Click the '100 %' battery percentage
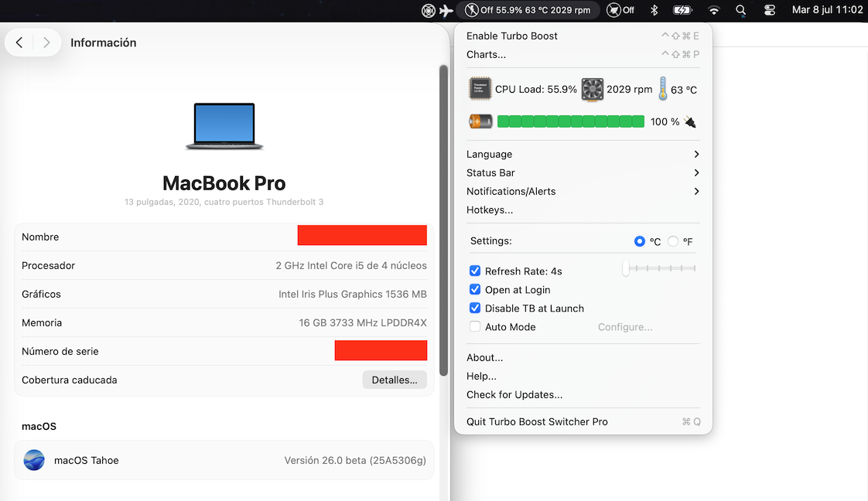The width and height of the screenshot is (868, 501). tap(665, 121)
